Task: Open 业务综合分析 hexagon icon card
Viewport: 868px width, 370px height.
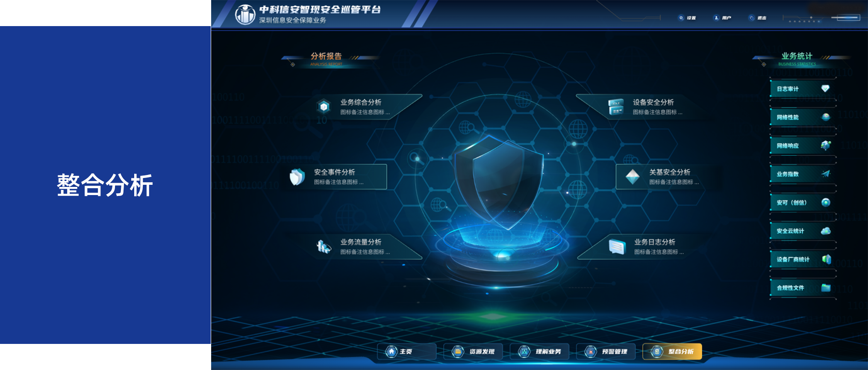Action: [324, 106]
